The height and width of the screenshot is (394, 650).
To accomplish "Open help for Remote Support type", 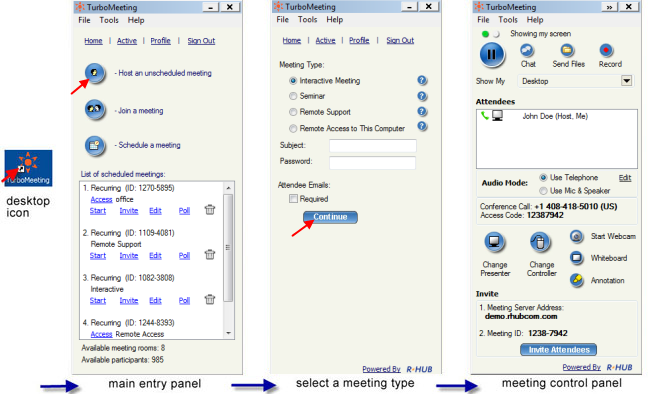I will [x=422, y=112].
